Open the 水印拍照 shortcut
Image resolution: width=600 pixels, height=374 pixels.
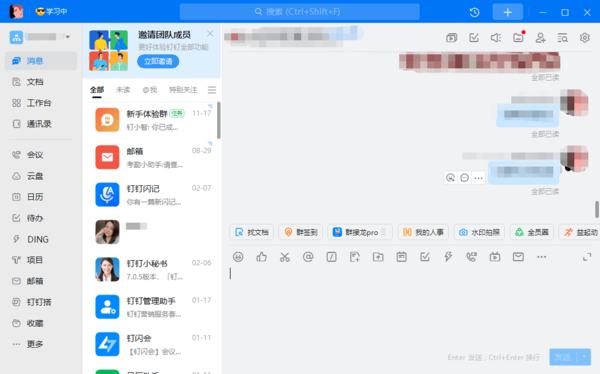[x=479, y=232]
